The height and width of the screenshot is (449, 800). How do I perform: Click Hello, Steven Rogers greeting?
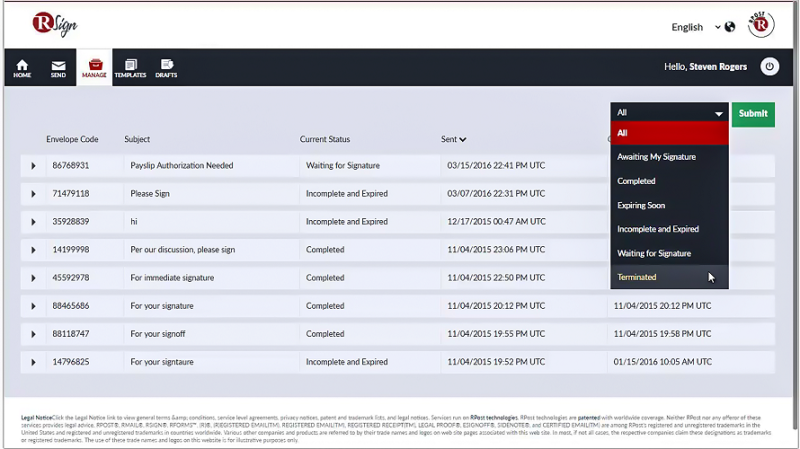[x=705, y=67]
